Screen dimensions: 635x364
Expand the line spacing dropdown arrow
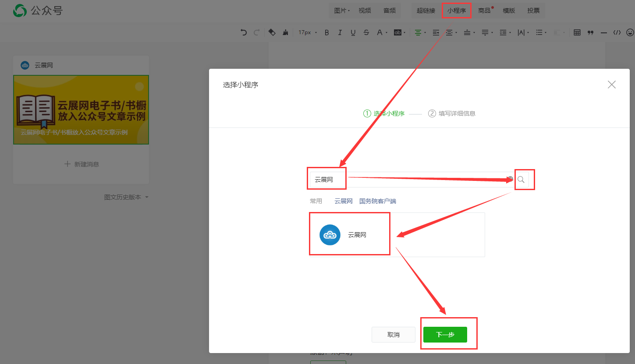(x=510, y=33)
